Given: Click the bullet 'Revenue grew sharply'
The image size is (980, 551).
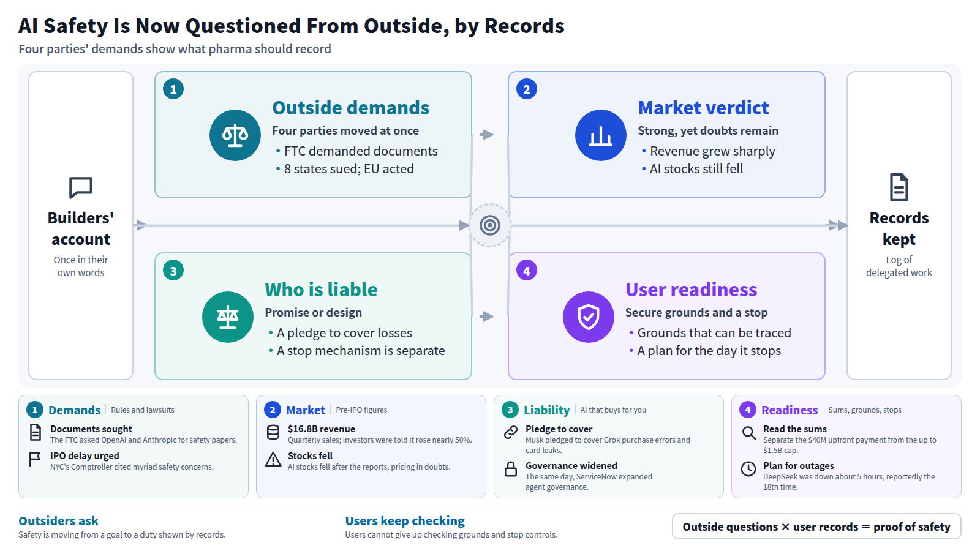Looking at the screenshot, I should coord(708,151).
